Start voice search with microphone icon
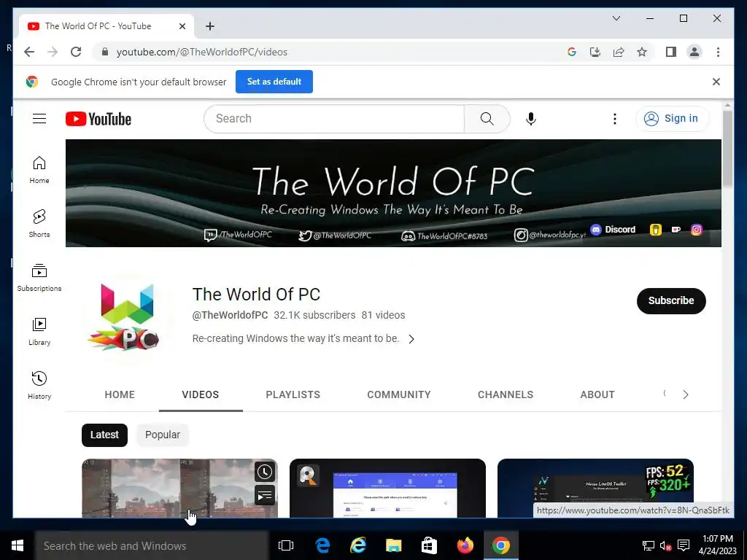 coord(531,119)
